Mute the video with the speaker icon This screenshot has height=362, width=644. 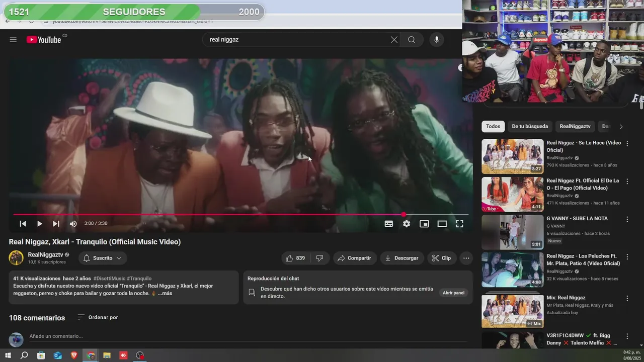coord(73,224)
